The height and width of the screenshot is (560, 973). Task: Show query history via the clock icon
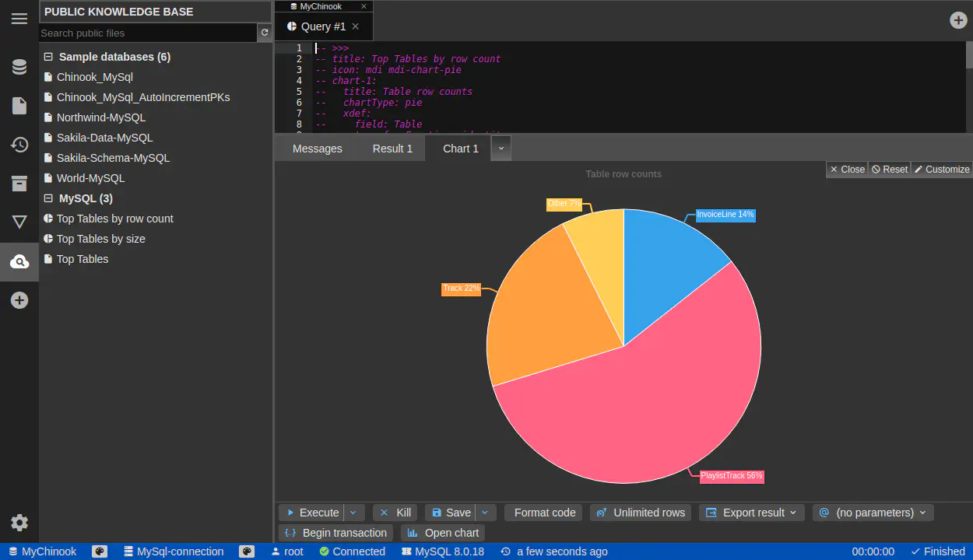point(19,145)
